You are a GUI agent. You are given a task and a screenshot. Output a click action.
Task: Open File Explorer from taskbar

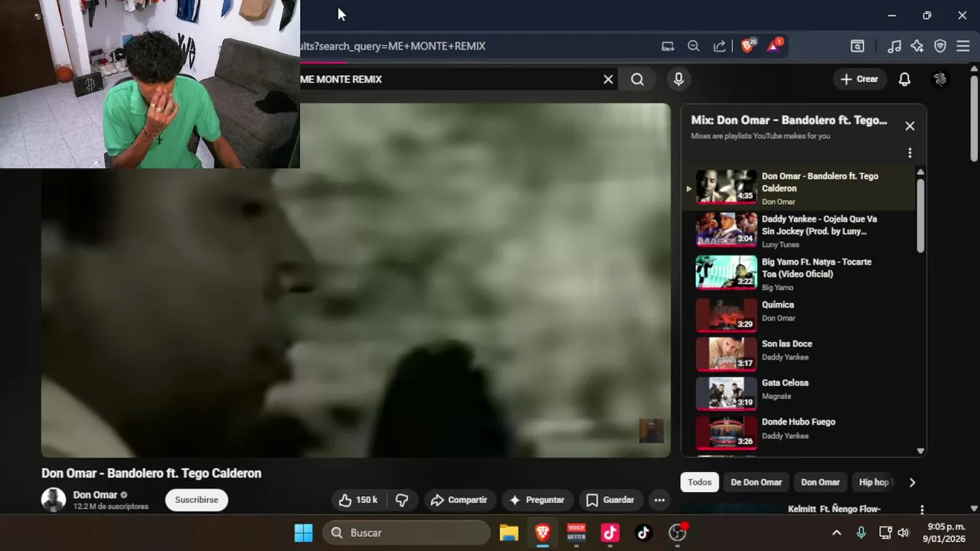point(509,533)
